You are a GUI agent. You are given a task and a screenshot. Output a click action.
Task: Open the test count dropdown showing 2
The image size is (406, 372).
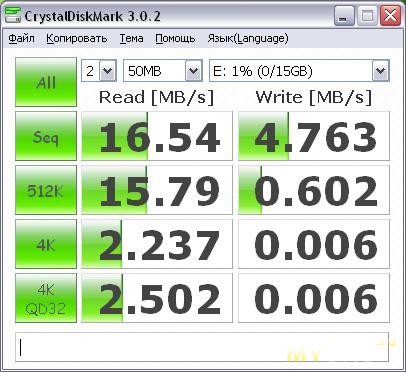pyautogui.click(x=99, y=71)
